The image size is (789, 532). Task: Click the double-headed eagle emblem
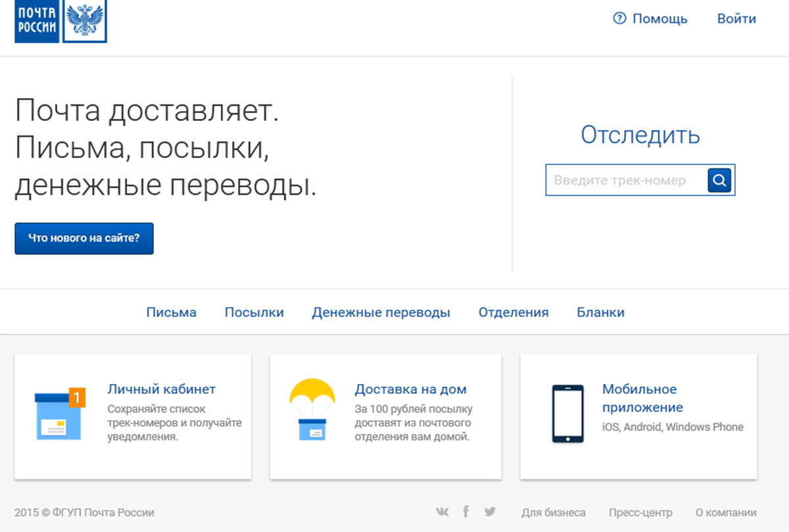click(x=85, y=21)
